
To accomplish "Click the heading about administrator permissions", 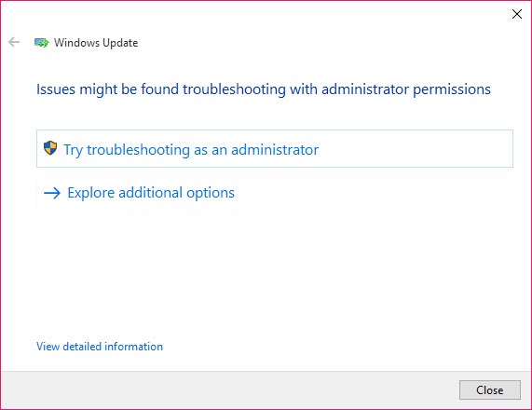I will [x=264, y=89].
